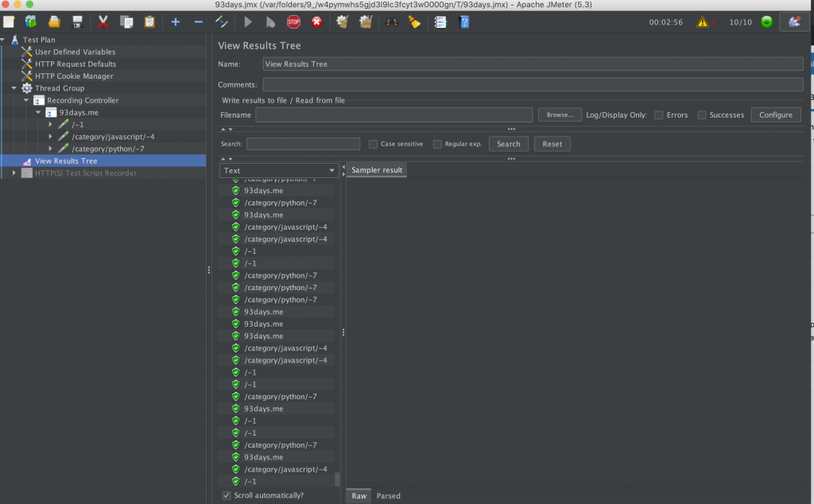Click the Filename input field
The width and height of the screenshot is (814, 504).
tap(394, 114)
